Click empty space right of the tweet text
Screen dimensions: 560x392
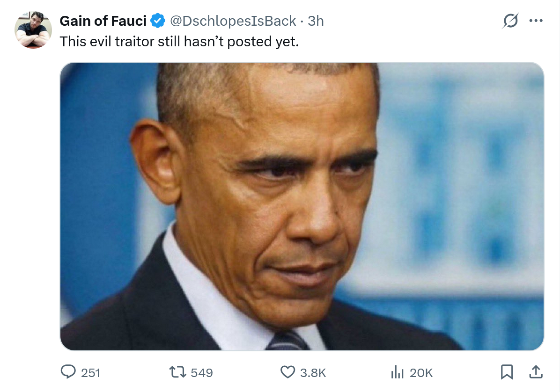pyautogui.click(x=421, y=42)
